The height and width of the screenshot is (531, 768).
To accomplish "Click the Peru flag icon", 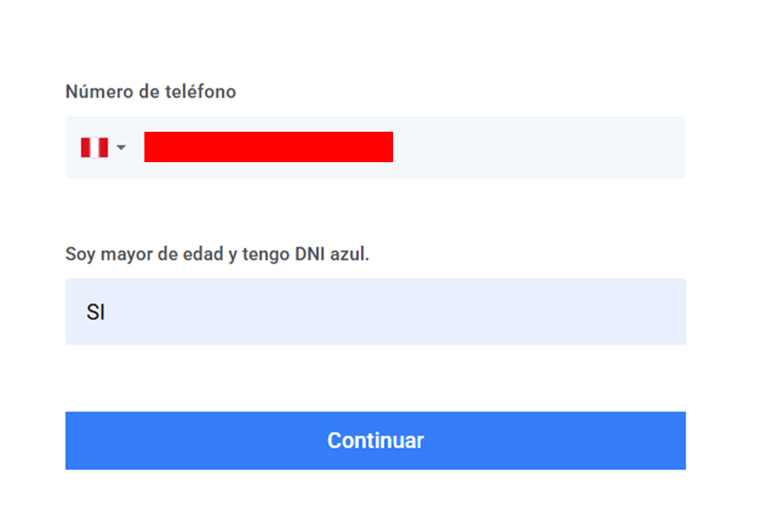I will (95, 147).
